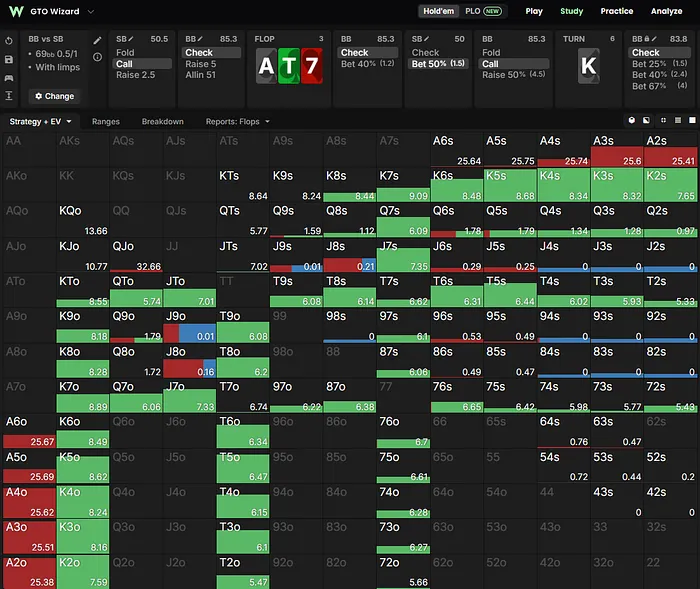Click the 76s cell with 6.65

[x=456, y=396]
